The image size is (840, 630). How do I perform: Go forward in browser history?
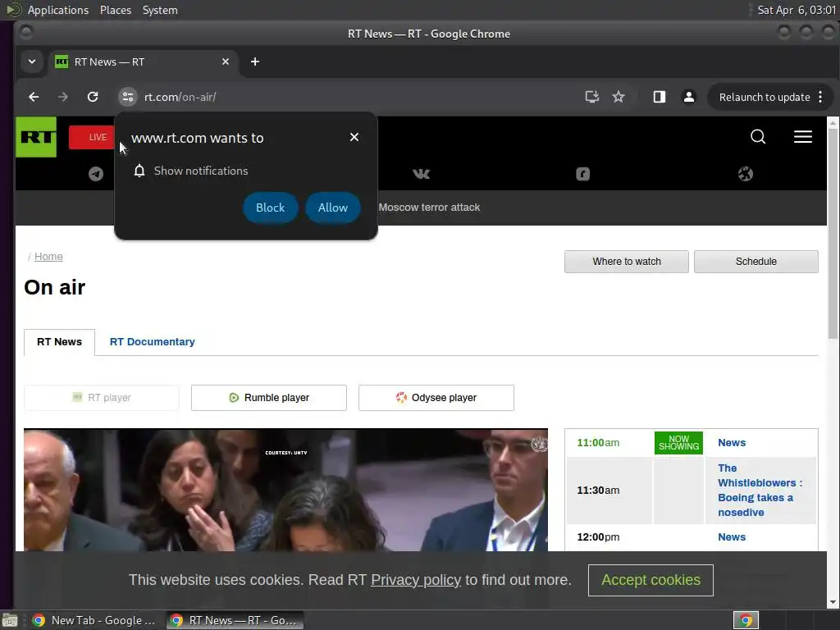(62, 97)
